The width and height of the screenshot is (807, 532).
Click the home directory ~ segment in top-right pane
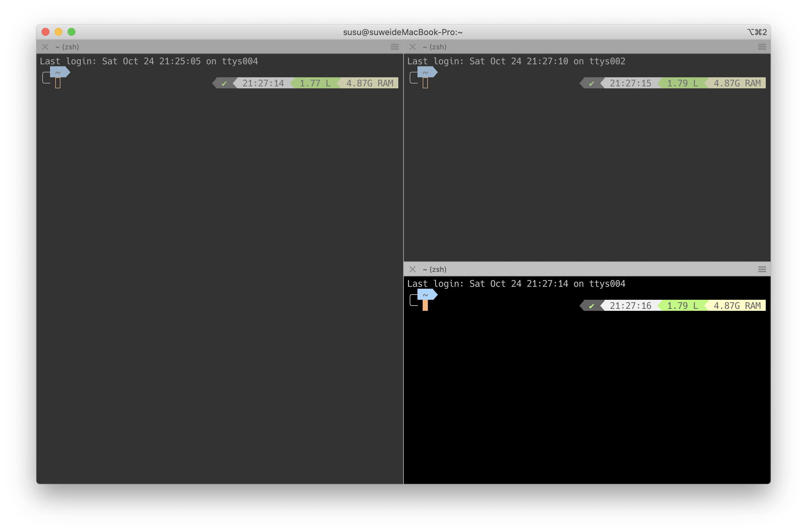point(427,72)
